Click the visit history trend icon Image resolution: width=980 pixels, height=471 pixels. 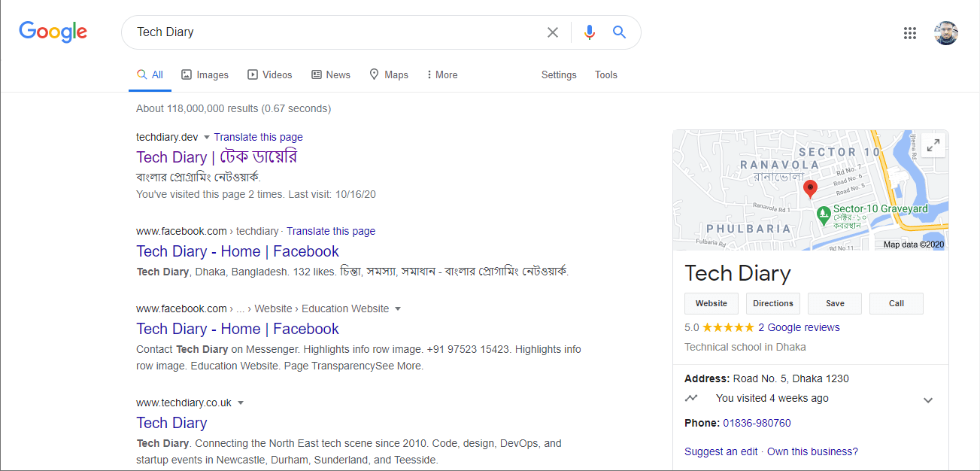coord(692,398)
